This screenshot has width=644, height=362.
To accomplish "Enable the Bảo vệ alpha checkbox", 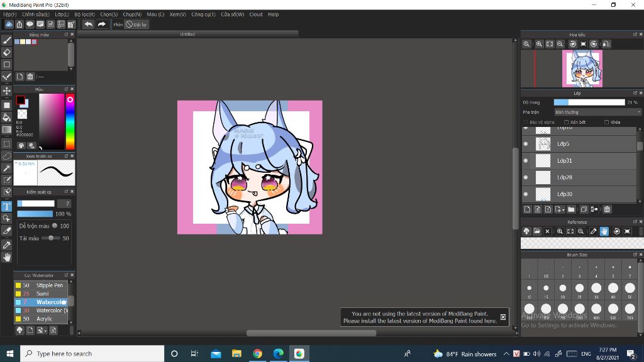I will tap(526, 123).
